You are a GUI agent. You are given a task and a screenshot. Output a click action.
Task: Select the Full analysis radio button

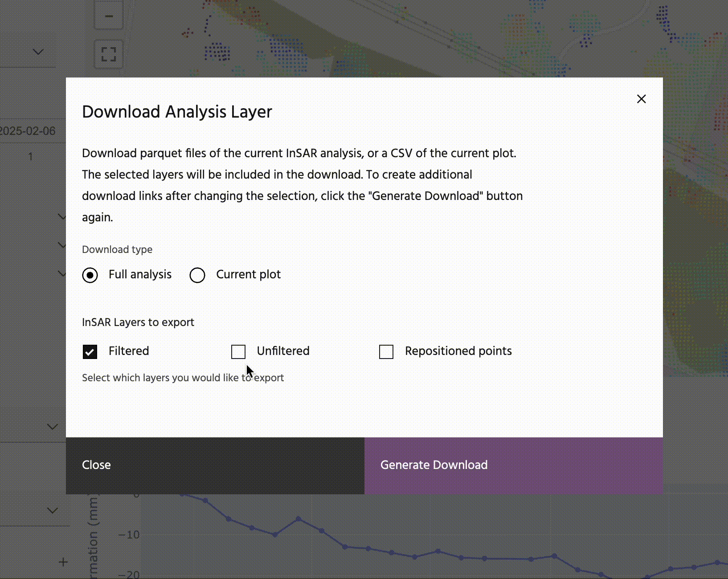[x=90, y=275]
